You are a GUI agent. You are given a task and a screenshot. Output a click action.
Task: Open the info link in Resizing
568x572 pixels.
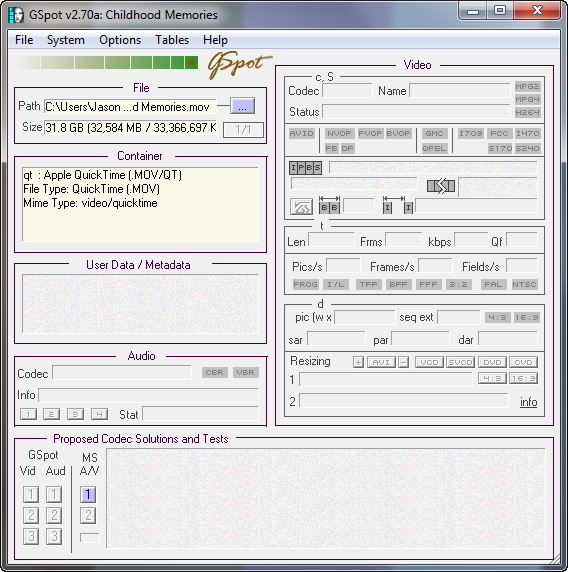pyautogui.click(x=528, y=402)
